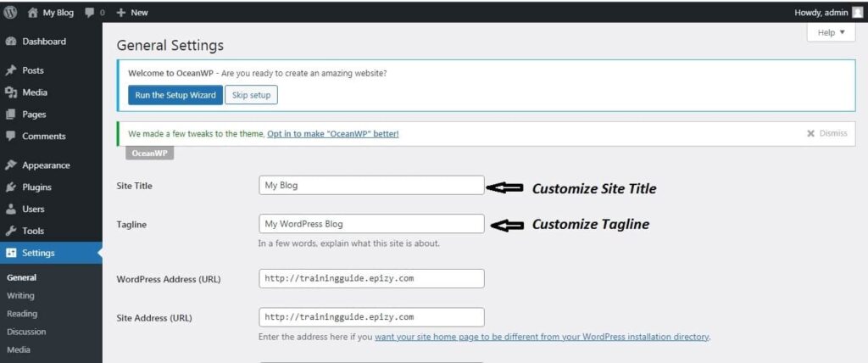868x363 pixels.
Task: Open the Reading settings submenu
Action: (22, 314)
